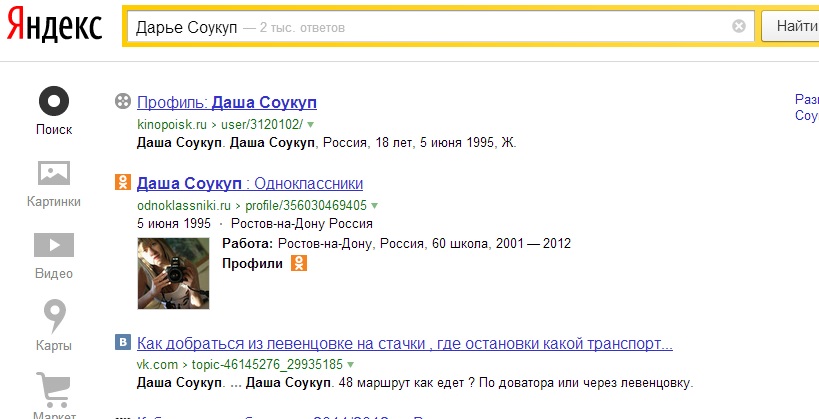Click the VK favicon beside the result
819x419 pixels.
click(123, 342)
